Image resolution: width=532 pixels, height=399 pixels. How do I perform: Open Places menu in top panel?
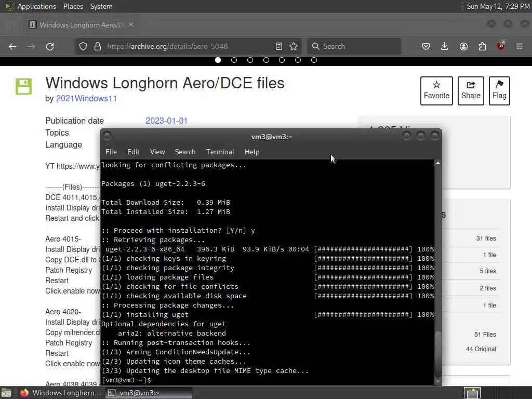click(73, 6)
